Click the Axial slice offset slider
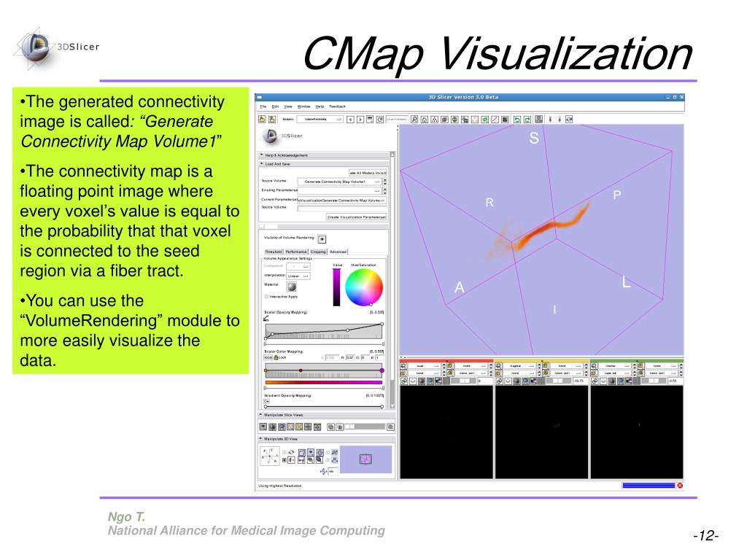 click(464, 381)
